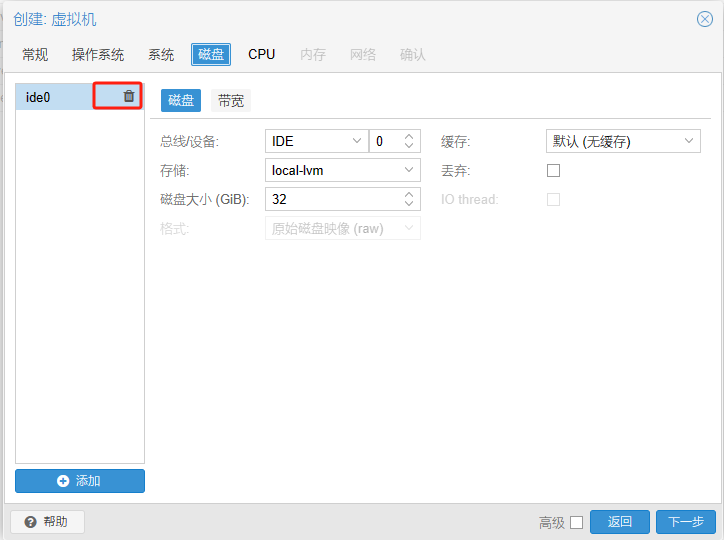Select the 磁盘 wizard tab
This screenshot has width=724, height=540.
[211, 54]
